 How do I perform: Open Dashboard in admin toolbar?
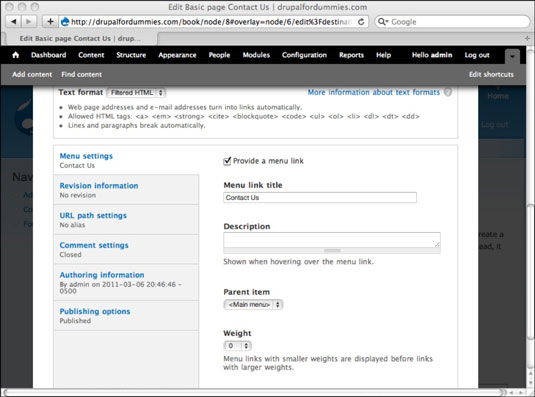48,55
